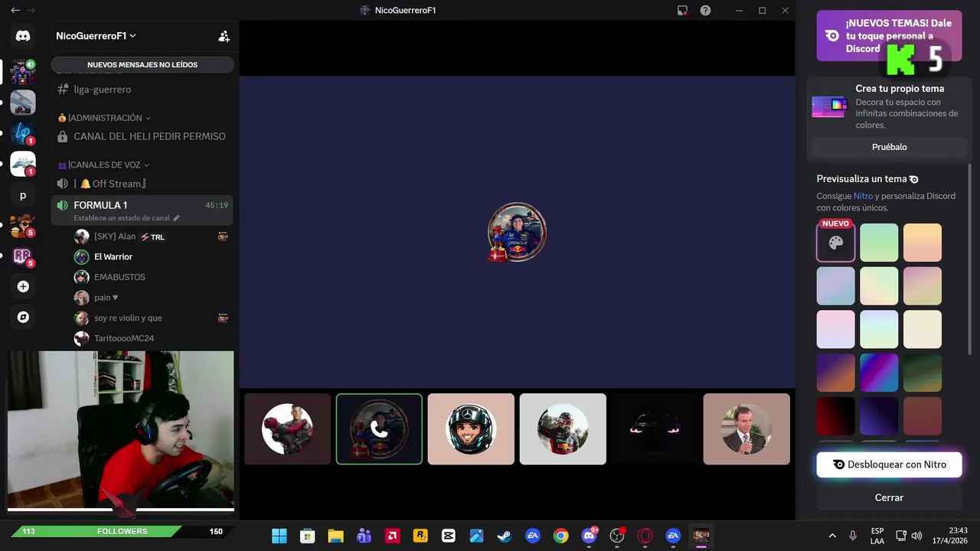The image size is (980, 551).
Task: Open OBS Studio from the taskbar
Action: pyautogui.click(x=617, y=536)
